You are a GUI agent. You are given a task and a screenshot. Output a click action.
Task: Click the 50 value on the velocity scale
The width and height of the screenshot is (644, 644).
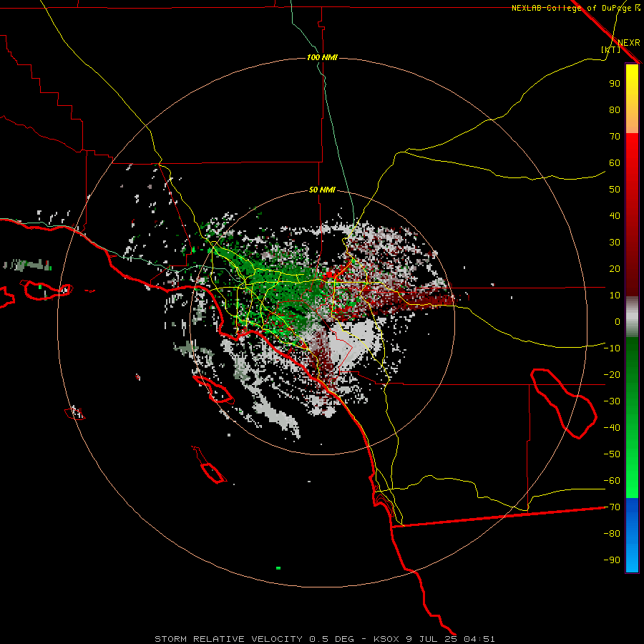coord(615,190)
